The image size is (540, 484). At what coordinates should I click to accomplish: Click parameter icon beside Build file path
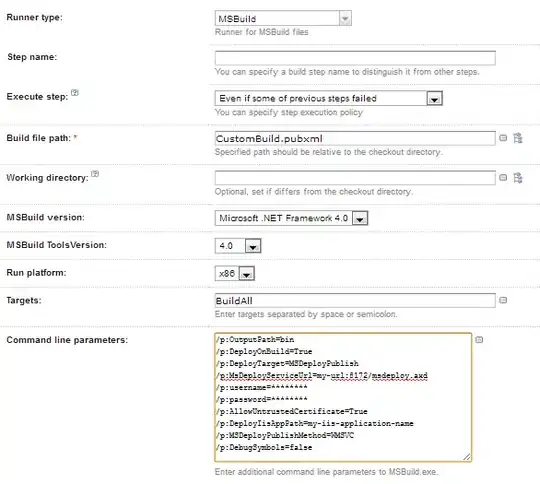pyautogui.click(x=503, y=138)
